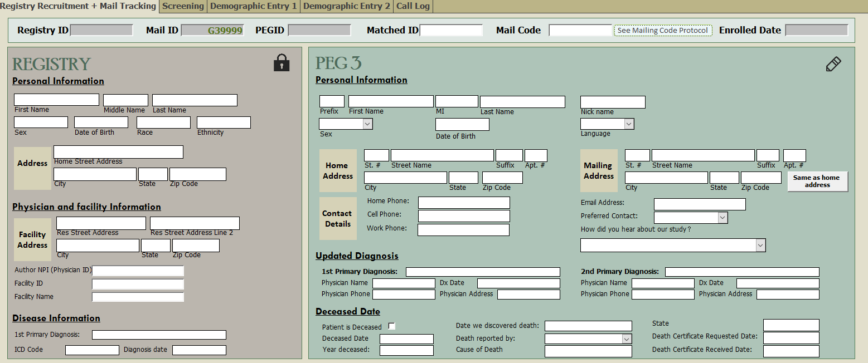868x363 pixels.
Task: Open the Demographic Entry 1 tab
Action: (254, 6)
